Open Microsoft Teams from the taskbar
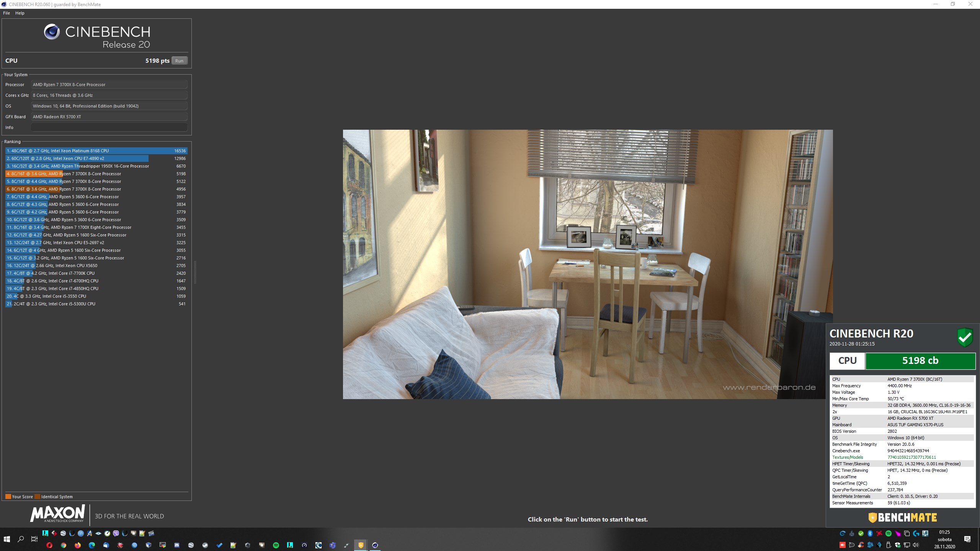 (x=332, y=545)
